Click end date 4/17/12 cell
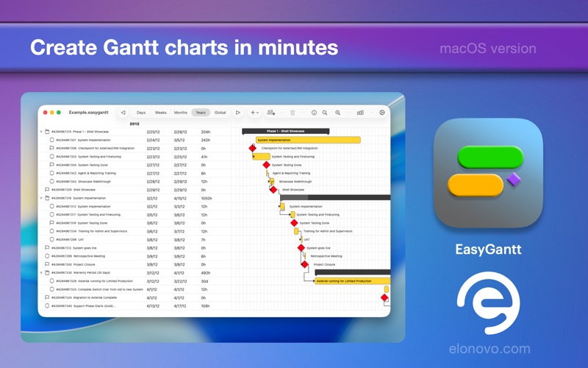 [x=180, y=306]
